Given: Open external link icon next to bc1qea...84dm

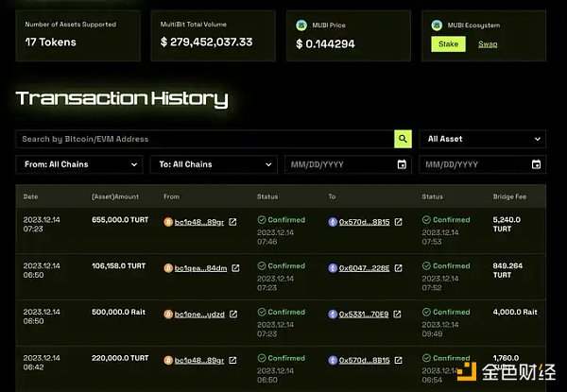Looking at the screenshot, I should pyautogui.click(x=235, y=268).
